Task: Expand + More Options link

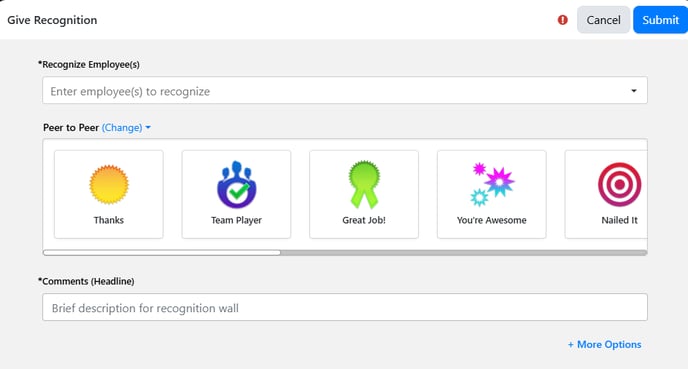Action: point(605,344)
